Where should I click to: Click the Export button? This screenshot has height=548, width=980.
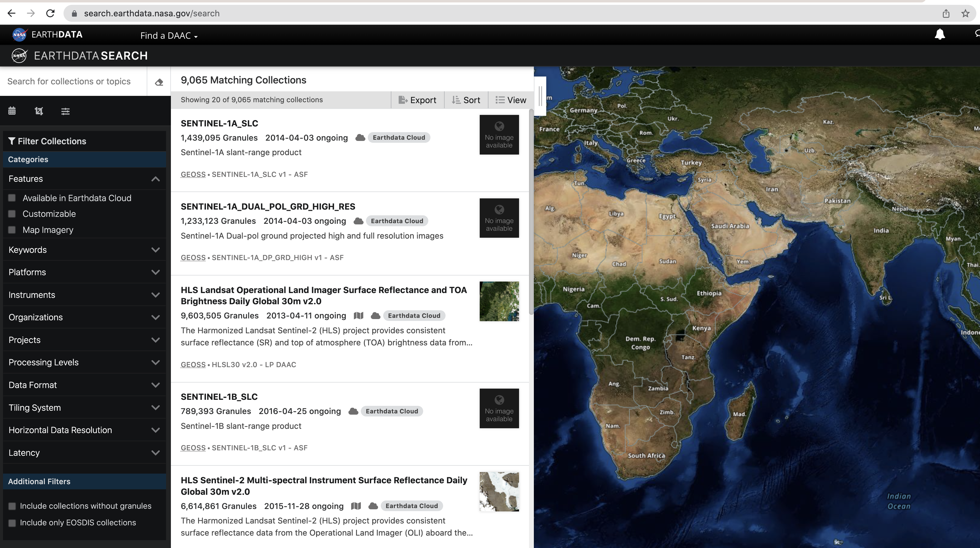[417, 100]
